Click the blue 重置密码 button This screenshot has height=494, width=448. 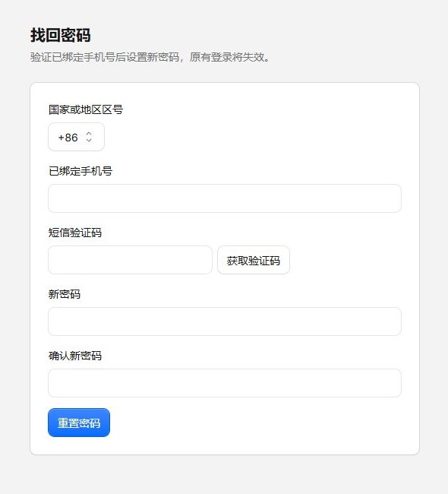tap(79, 423)
